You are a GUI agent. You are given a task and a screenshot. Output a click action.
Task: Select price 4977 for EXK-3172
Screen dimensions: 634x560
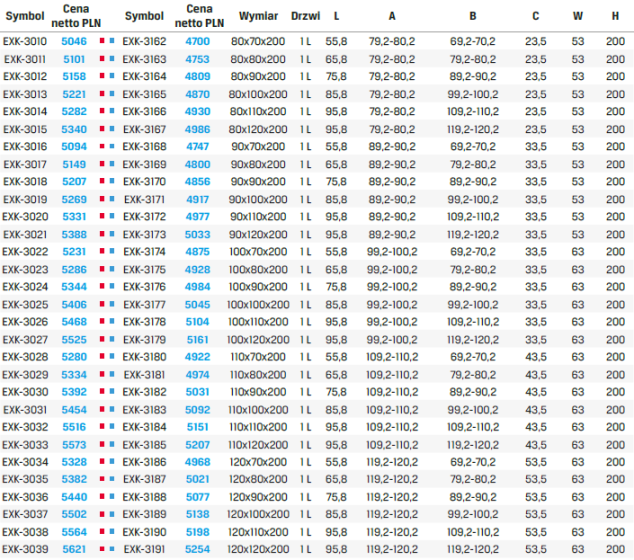197,216
